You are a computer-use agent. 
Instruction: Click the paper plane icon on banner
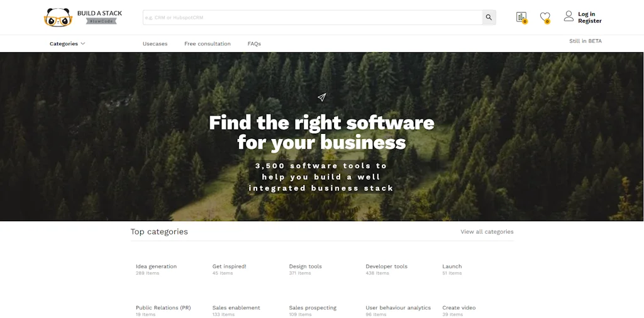pos(321,97)
